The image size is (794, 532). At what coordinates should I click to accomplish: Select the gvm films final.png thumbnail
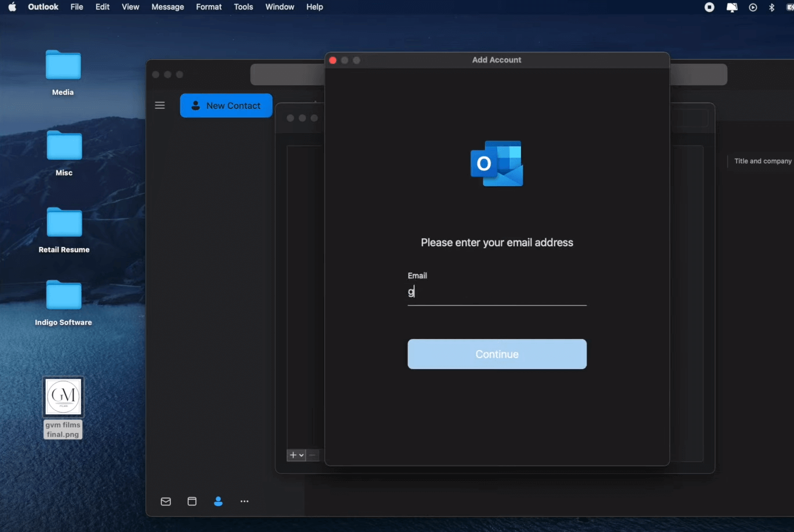point(63,397)
